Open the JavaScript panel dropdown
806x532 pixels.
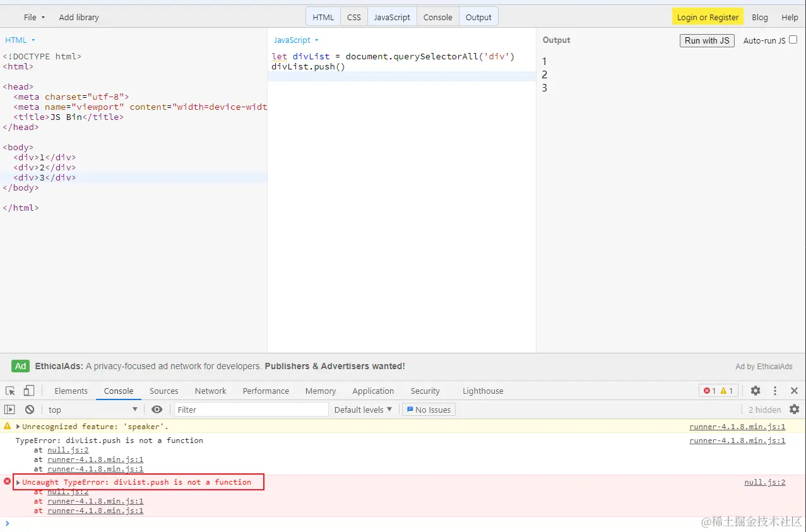tap(296, 40)
